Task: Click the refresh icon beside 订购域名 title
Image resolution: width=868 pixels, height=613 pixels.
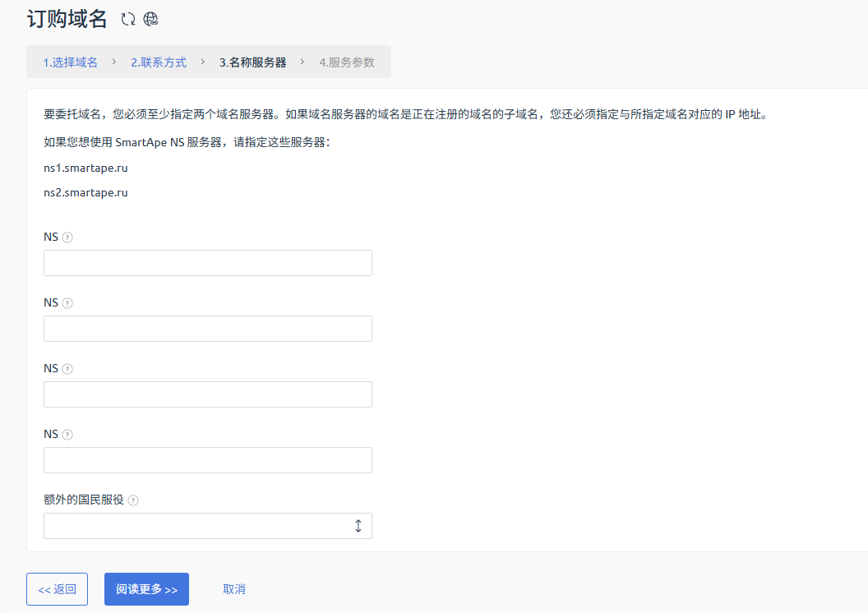Action: (127, 19)
